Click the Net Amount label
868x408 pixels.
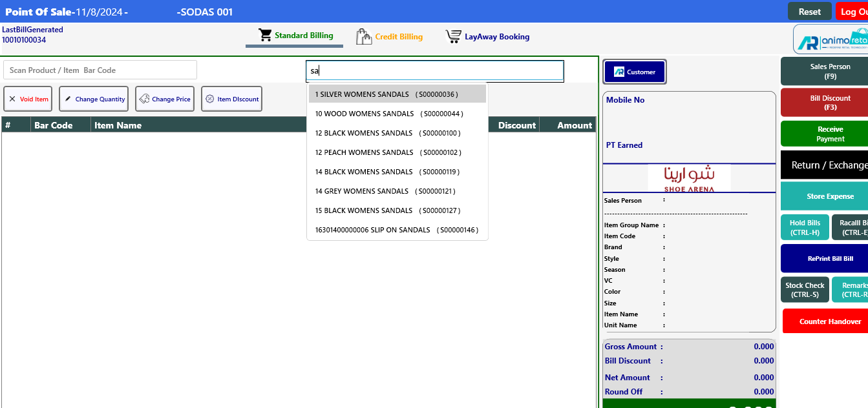[628, 378]
